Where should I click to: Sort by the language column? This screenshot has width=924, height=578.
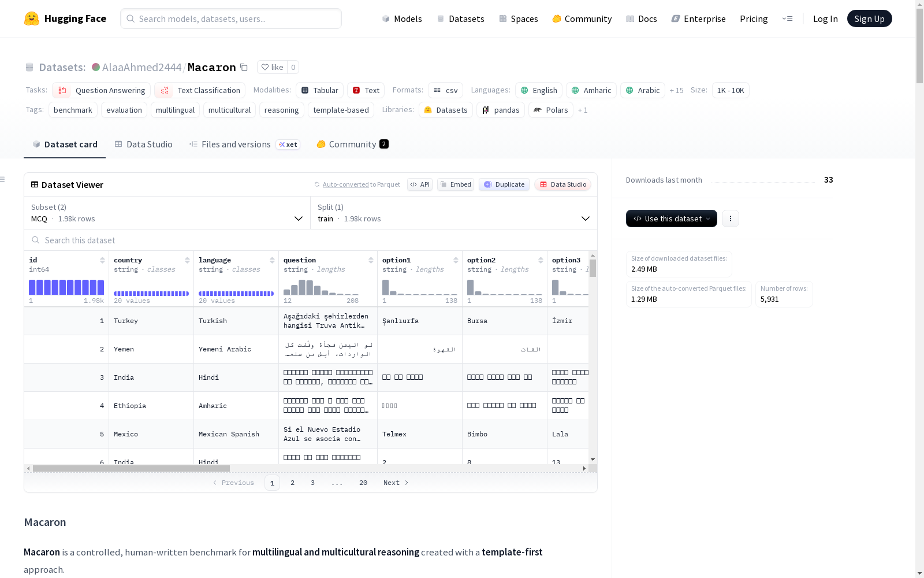[x=272, y=260]
